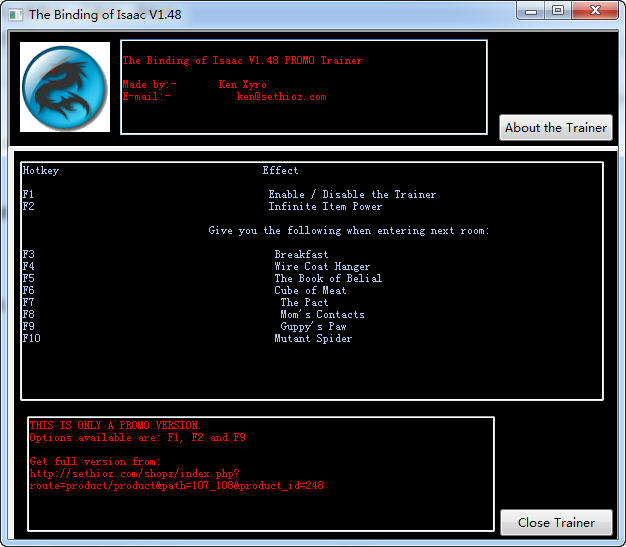
Task: Click the 'E-mail:-' label
Action: pyautogui.click(x=147, y=97)
